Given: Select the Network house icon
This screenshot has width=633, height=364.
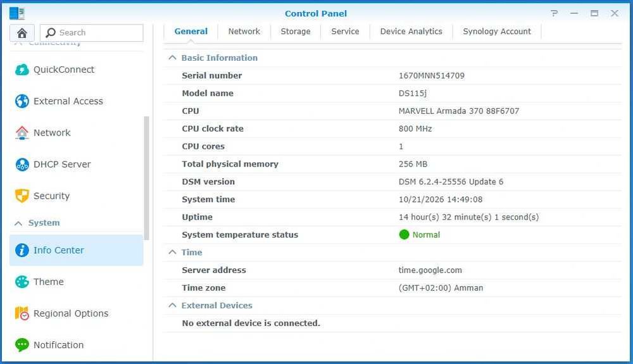Looking at the screenshot, I should click(22, 133).
